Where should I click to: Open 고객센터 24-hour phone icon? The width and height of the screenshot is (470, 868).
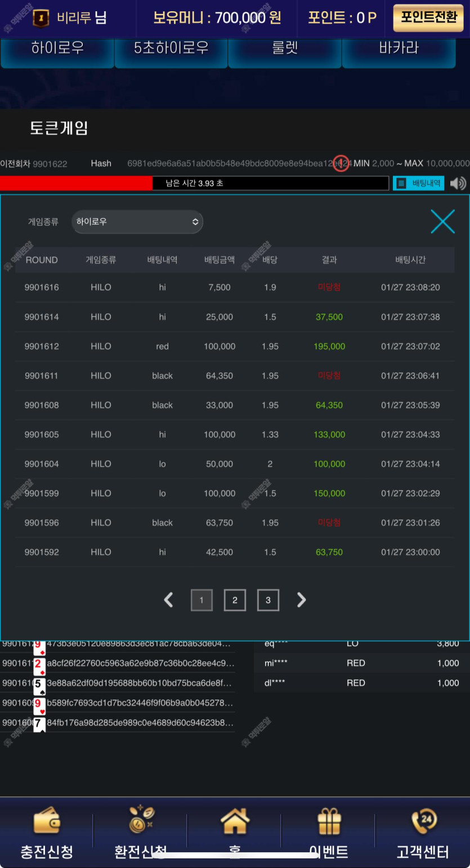423,821
